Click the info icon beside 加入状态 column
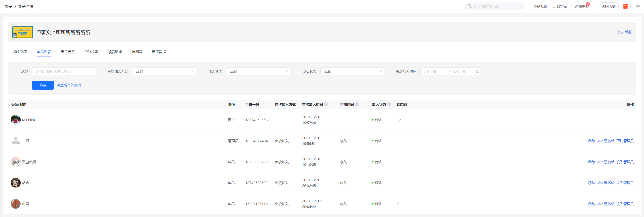 [x=389, y=104]
